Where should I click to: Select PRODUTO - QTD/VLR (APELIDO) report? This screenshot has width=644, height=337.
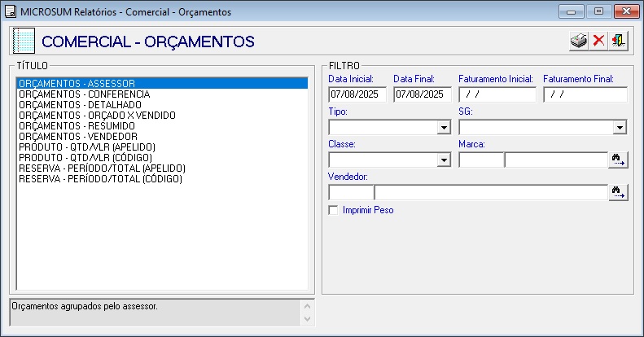[x=162, y=147]
